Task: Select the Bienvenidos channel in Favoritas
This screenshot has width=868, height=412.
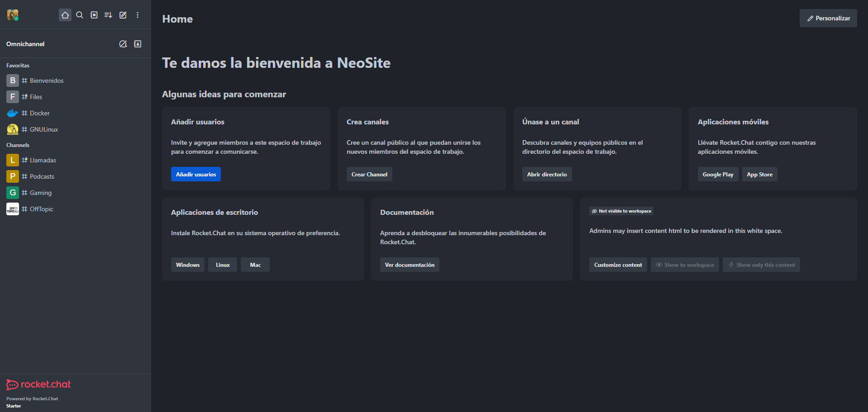Action: [47, 81]
